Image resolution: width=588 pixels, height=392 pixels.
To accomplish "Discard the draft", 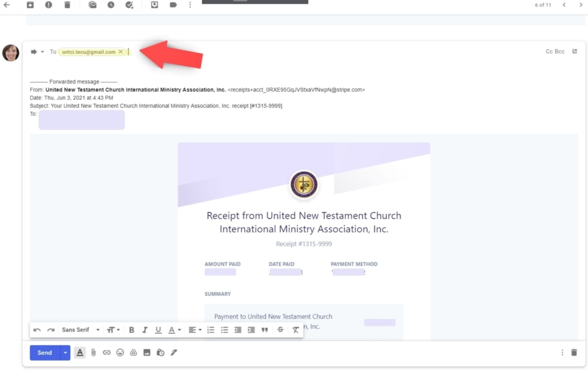I will click(574, 353).
